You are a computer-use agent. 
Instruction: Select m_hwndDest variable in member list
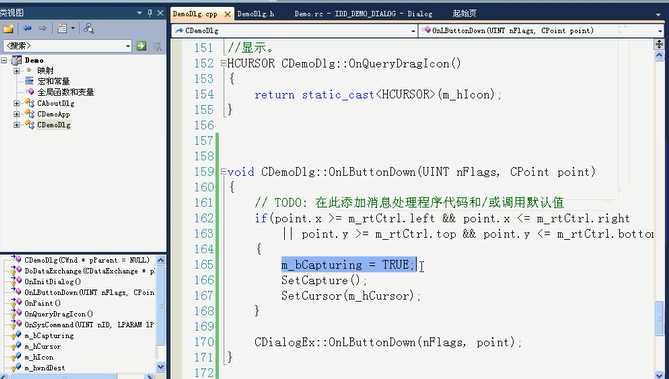tap(44, 368)
